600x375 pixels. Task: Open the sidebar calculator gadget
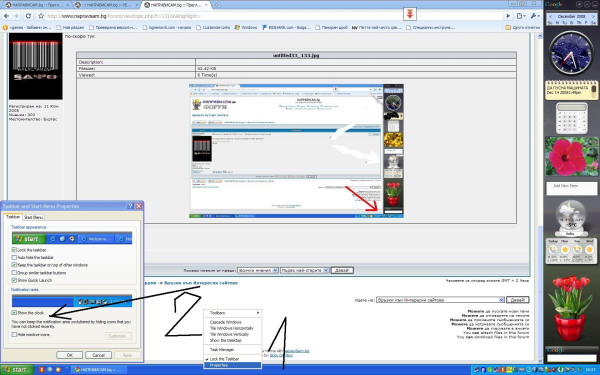tap(572, 118)
